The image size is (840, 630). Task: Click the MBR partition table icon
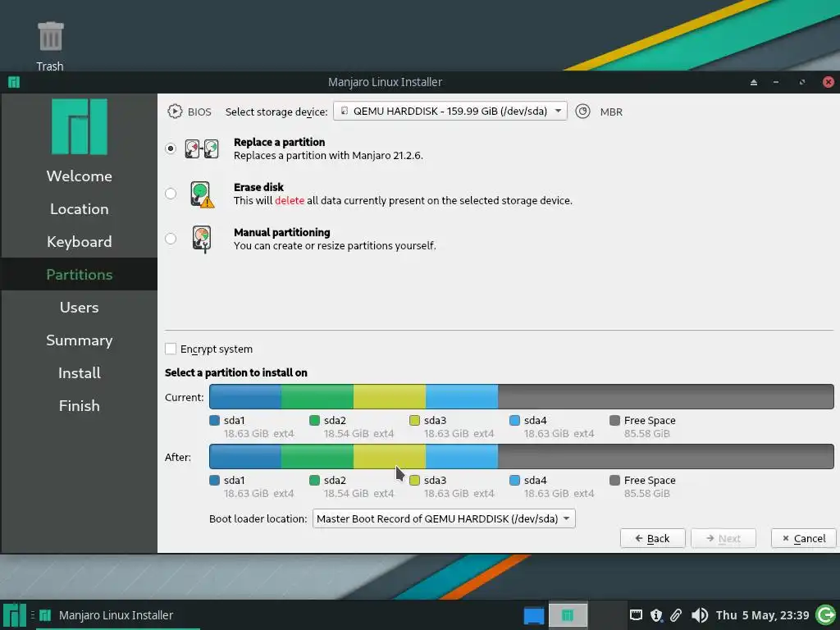pyautogui.click(x=582, y=112)
